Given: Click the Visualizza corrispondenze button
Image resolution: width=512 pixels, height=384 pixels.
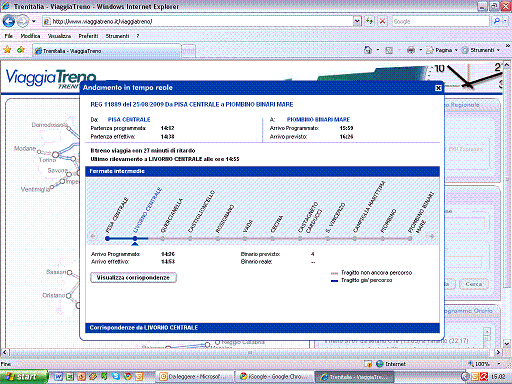Looking at the screenshot, I should 133,278.
